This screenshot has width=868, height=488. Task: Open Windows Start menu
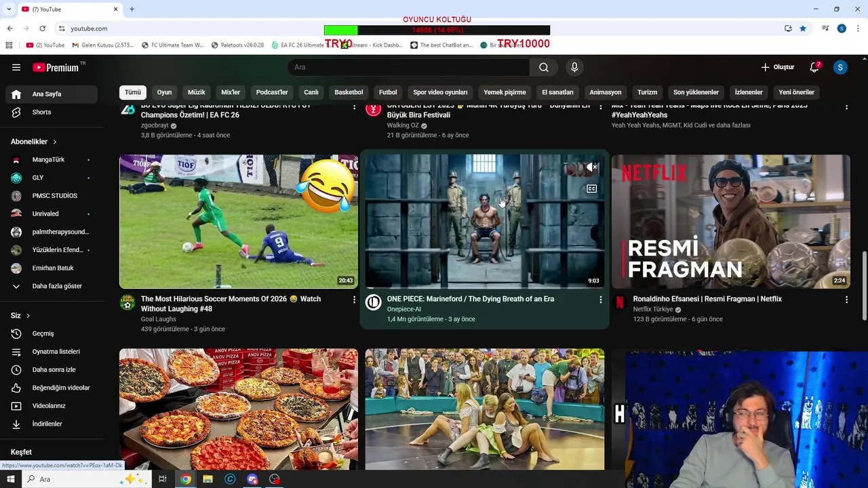11,479
